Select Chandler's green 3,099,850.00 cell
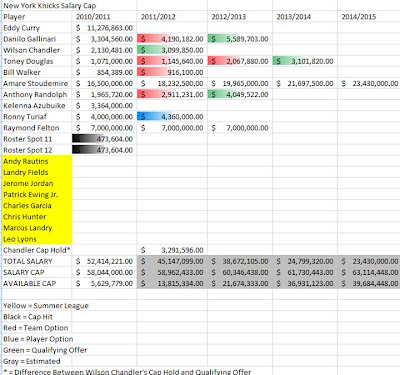The height and width of the screenshot is (375, 400). pos(172,50)
